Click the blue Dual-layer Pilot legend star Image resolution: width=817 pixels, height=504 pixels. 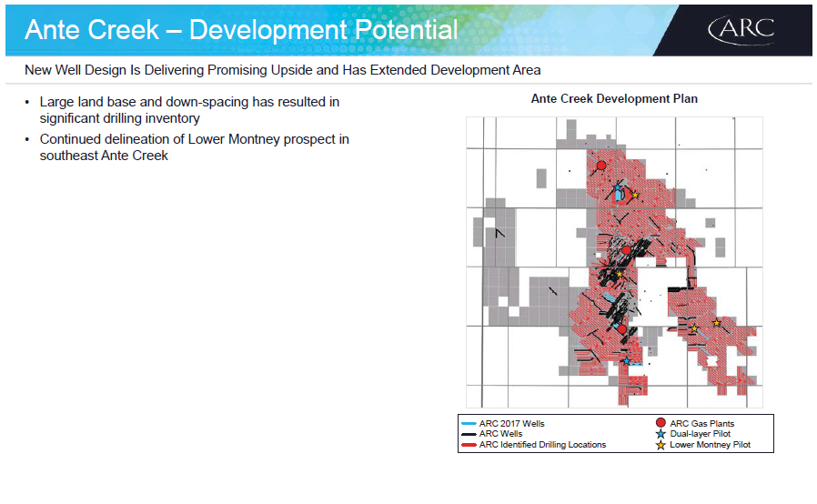tap(661, 434)
